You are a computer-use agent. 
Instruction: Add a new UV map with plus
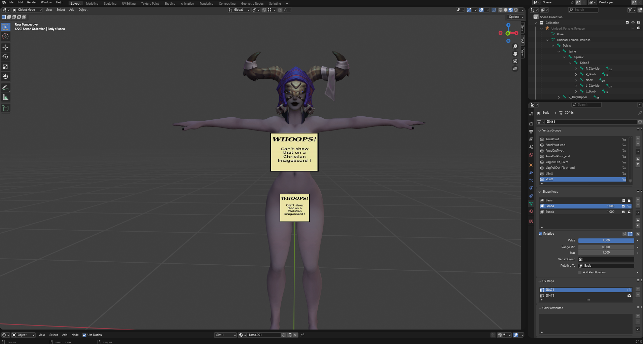click(638, 289)
